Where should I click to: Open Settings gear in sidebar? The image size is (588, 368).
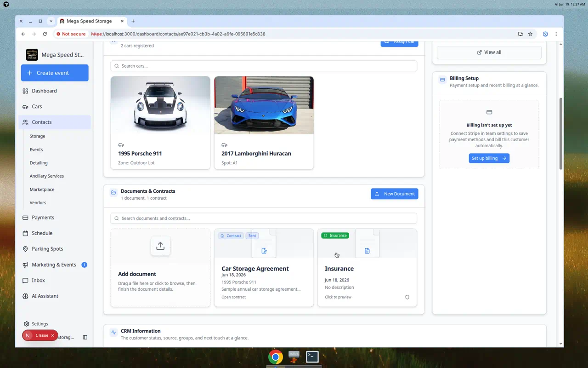click(26, 324)
